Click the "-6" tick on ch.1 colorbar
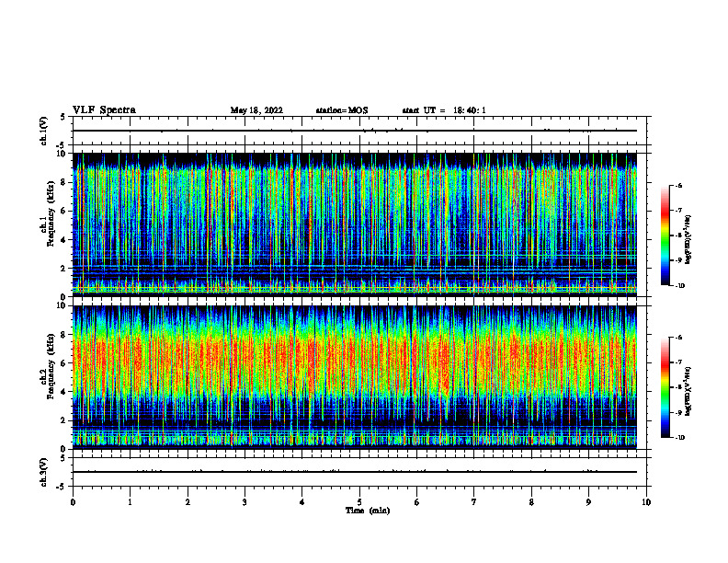This screenshot has height=563, width=728. point(677,186)
